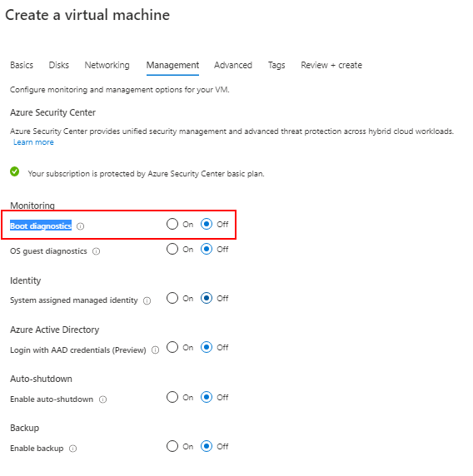This screenshot has width=473, height=476.
Task: Click the System assigned managed identity info icon
Action: click(147, 300)
